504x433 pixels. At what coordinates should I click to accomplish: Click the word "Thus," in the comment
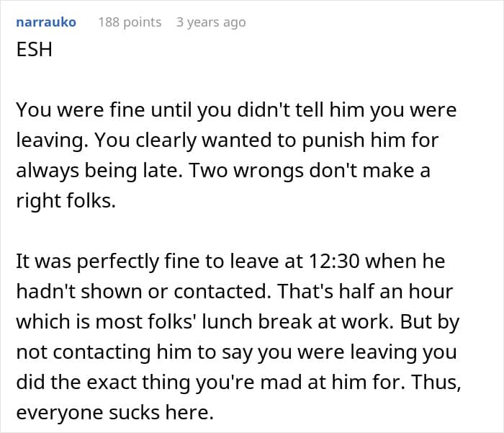(x=436, y=382)
